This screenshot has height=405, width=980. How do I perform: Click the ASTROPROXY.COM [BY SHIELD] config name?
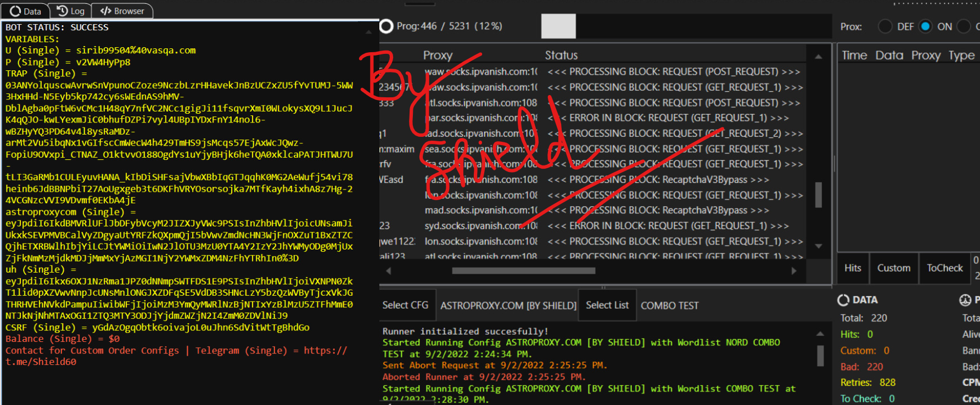point(508,306)
